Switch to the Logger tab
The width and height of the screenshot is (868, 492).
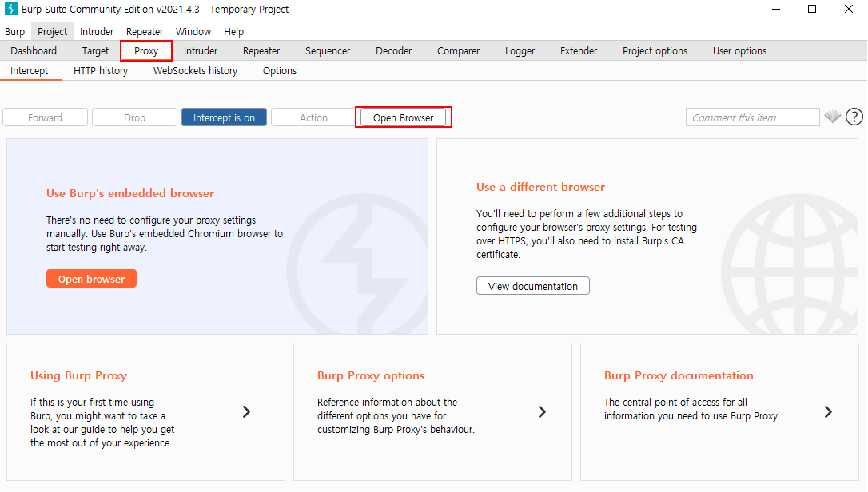pos(520,51)
